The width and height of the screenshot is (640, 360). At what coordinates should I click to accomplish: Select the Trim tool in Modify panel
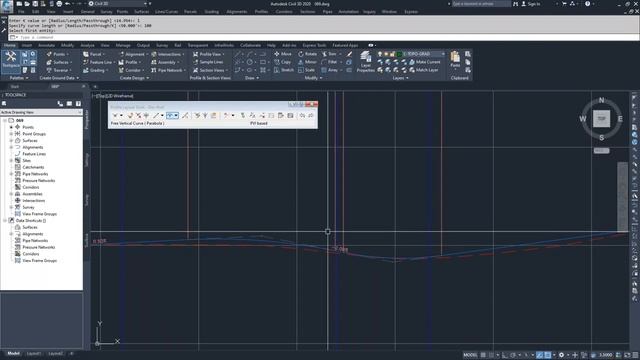tap(329, 54)
